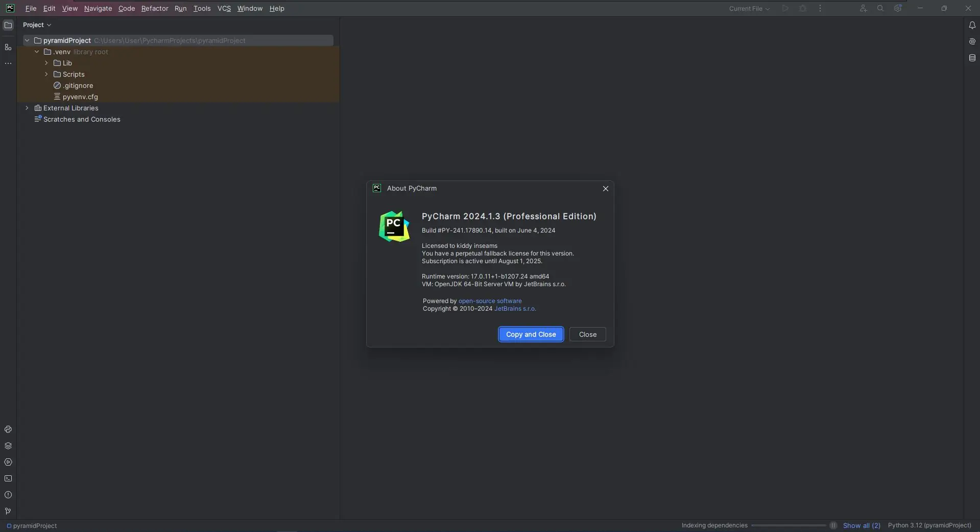This screenshot has height=532, width=980.
Task: Open Code With Me icon
Action: coord(863,8)
